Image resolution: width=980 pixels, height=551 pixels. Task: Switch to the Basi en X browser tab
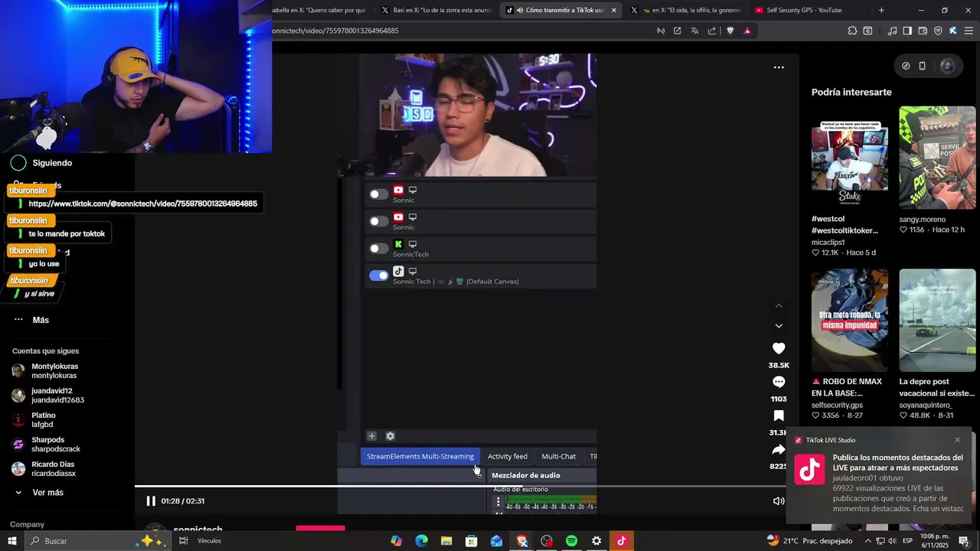[x=438, y=10]
